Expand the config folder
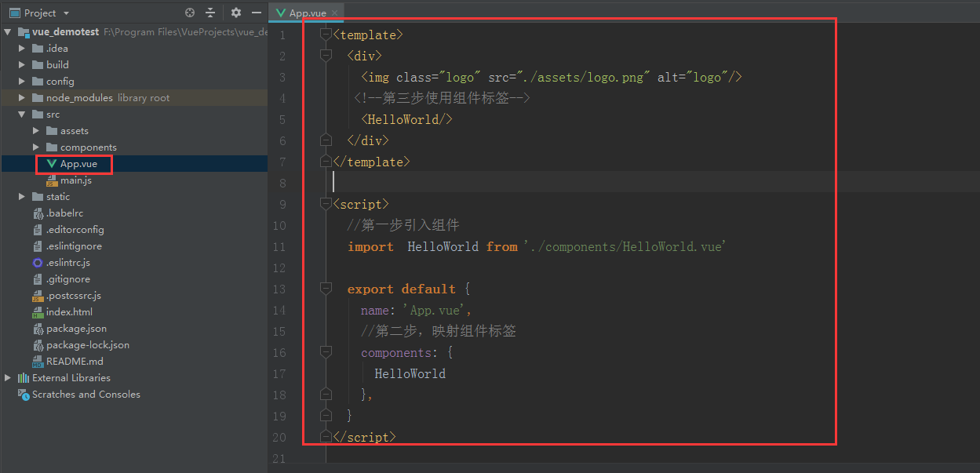This screenshot has height=473, width=980. (x=22, y=82)
